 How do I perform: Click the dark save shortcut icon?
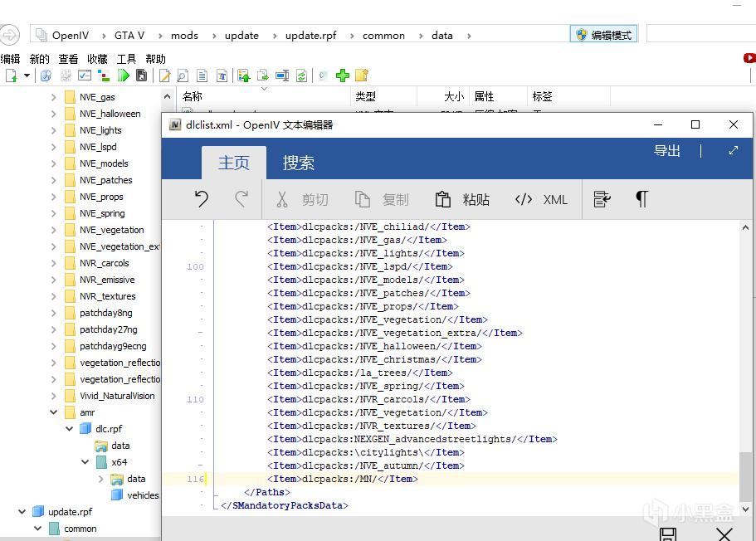click(x=141, y=76)
